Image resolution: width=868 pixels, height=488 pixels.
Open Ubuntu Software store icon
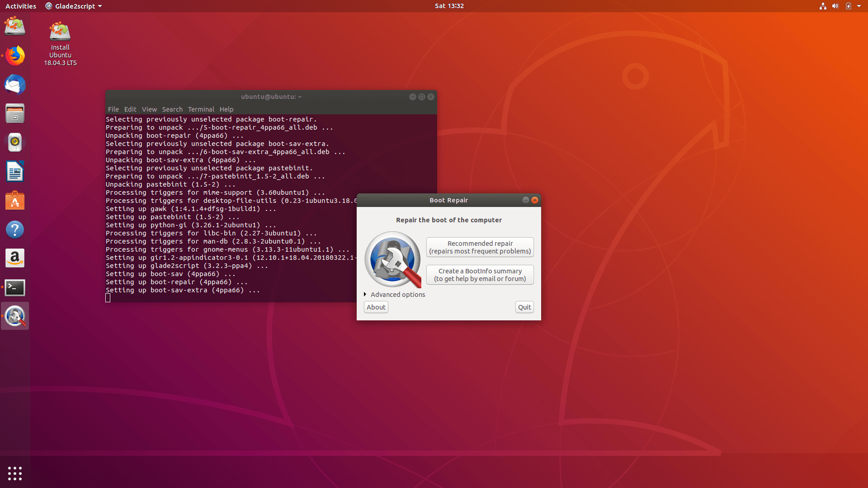(15, 201)
